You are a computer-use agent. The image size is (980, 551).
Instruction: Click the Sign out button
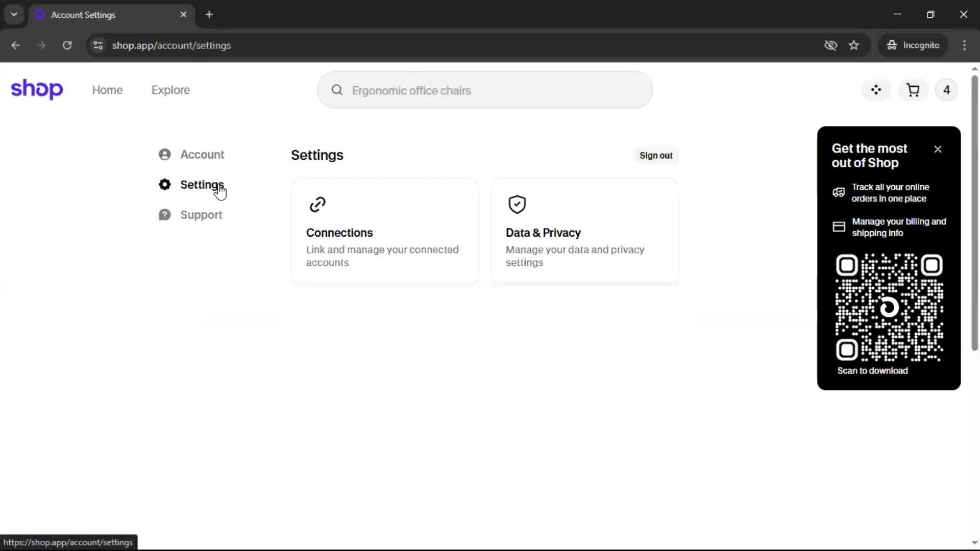655,156
